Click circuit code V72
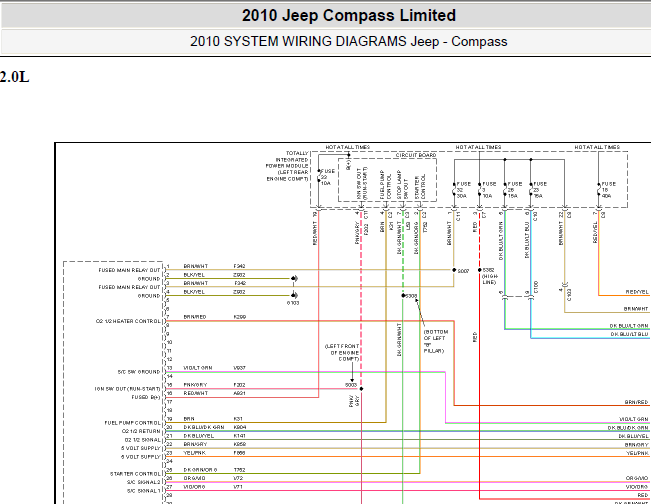The width and height of the screenshot is (651, 504). (x=238, y=478)
